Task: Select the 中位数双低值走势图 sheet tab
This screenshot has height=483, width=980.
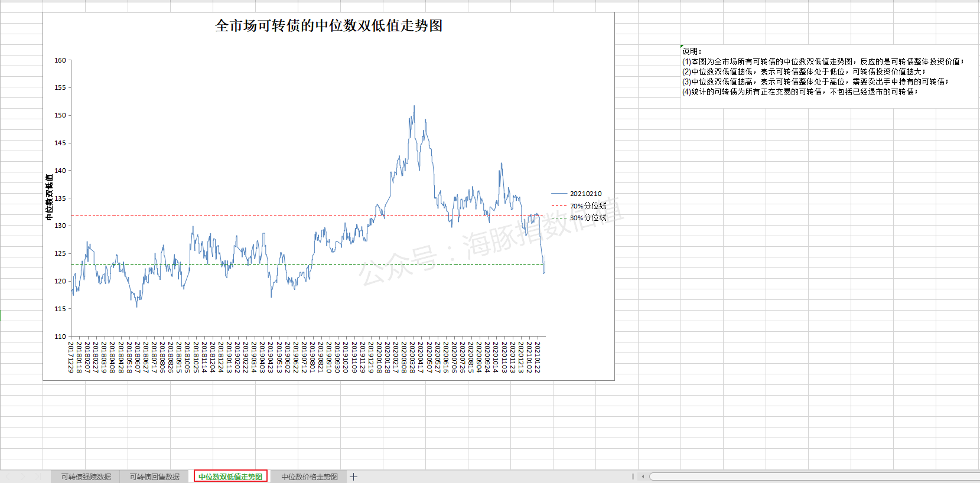Action: (230, 477)
